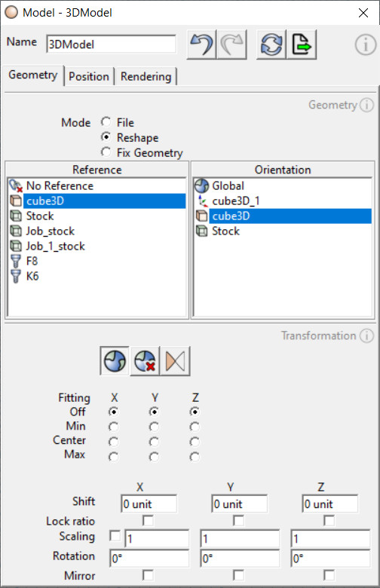Choose Fix Geometry mode
380x588 pixels.
[x=106, y=152]
